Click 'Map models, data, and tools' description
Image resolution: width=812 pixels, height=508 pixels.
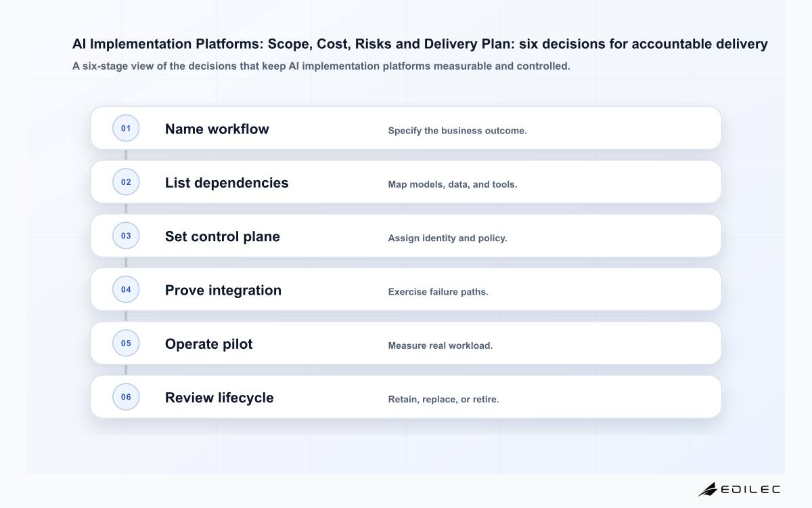click(x=453, y=184)
